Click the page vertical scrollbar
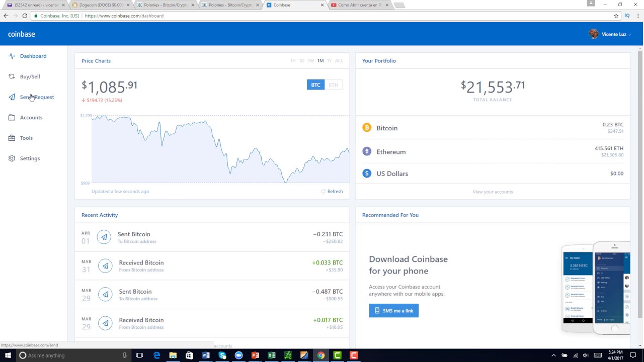 [x=640, y=184]
